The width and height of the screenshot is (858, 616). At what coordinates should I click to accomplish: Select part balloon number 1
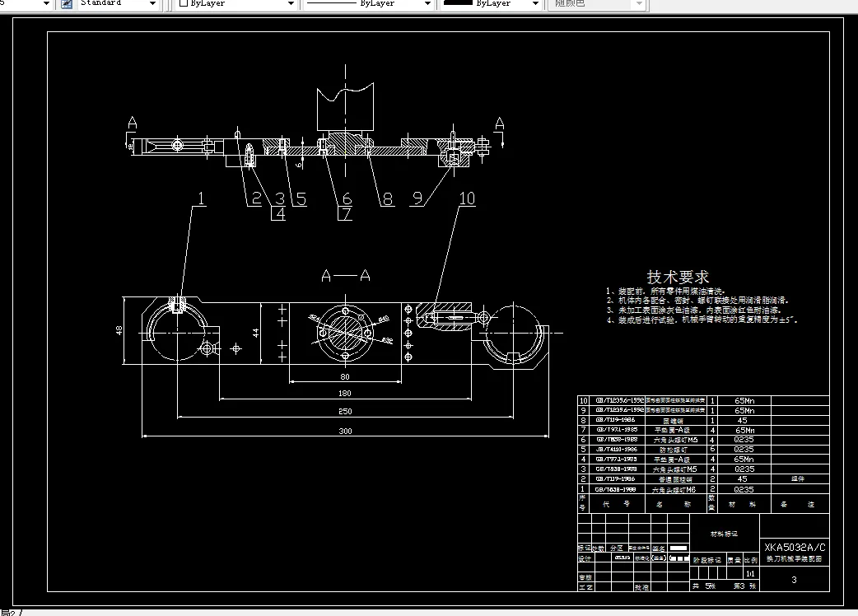(201, 198)
